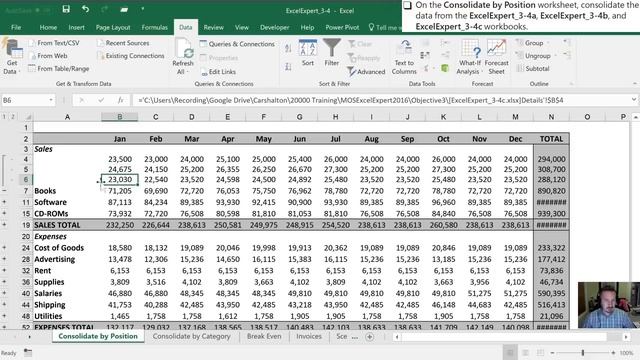Image resolution: width=640 pixels, height=360 pixels.
Task: Zoom out with minus button
Action: coord(552,353)
